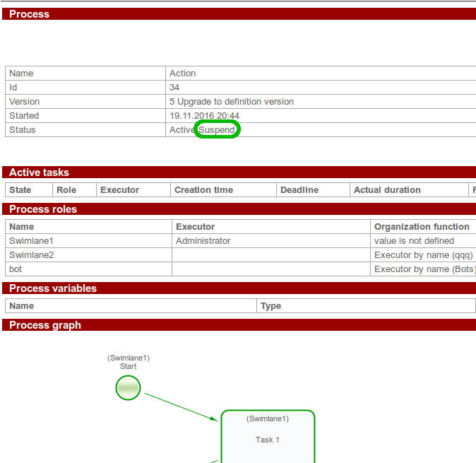Select the Task 1 node in graph
The width and height of the screenshot is (476, 463).
click(268, 438)
